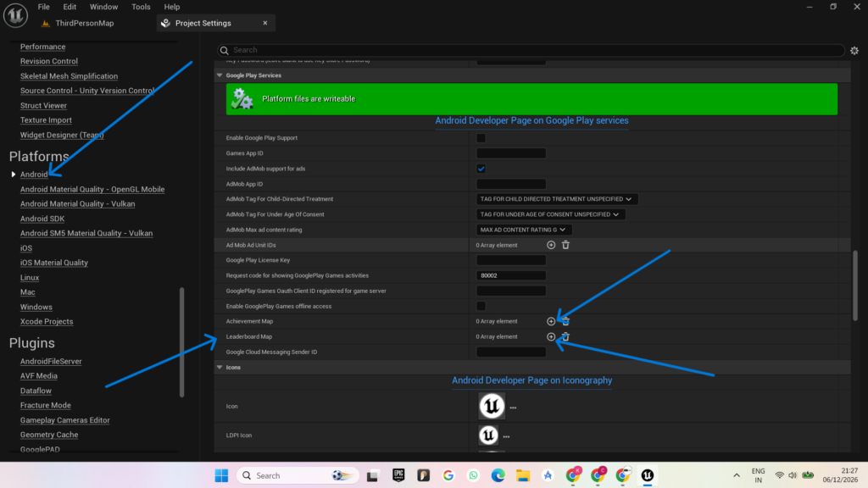The width and height of the screenshot is (868, 488).
Task: Click the settings panel vertical scrollbar
Action: 854,285
